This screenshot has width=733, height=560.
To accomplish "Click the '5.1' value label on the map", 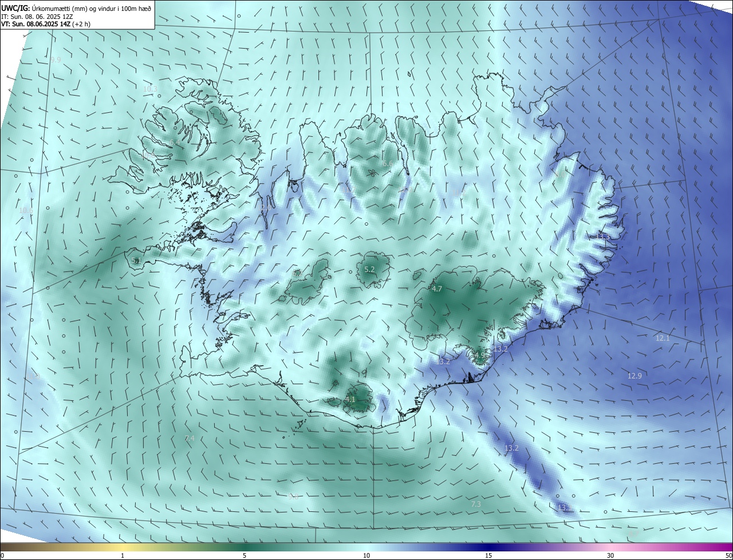I will [x=136, y=261].
